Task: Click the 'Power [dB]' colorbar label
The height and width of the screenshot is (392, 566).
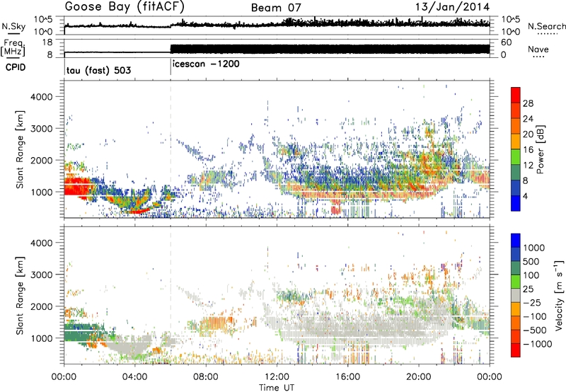Action: (x=540, y=150)
